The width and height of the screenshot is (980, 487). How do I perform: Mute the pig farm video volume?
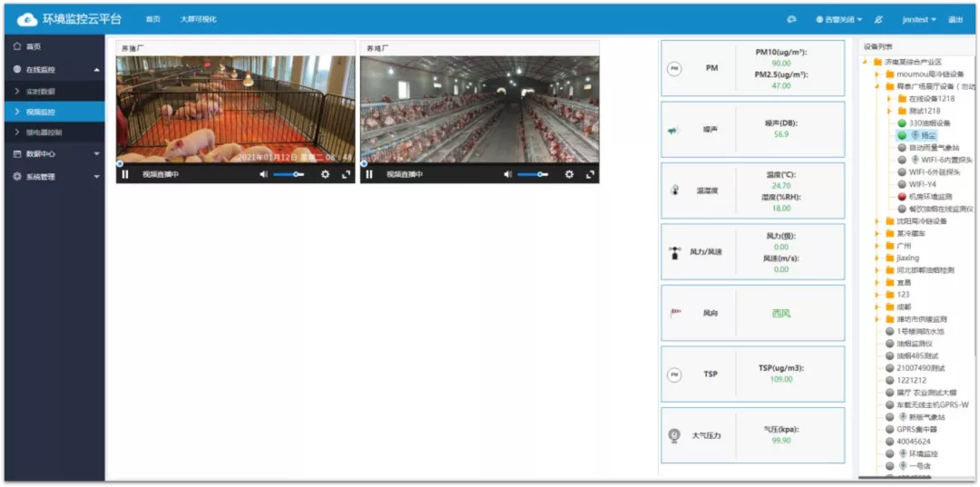(x=264, y=174)
